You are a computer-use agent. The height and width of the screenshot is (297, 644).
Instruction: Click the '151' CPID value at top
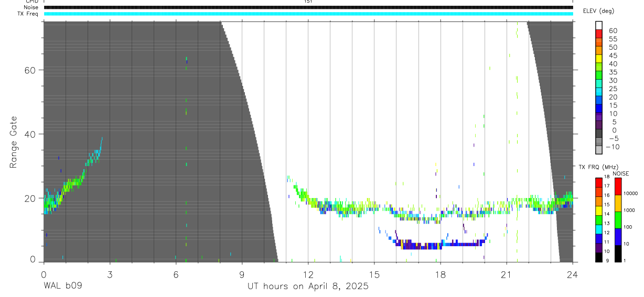coord(308,2)
